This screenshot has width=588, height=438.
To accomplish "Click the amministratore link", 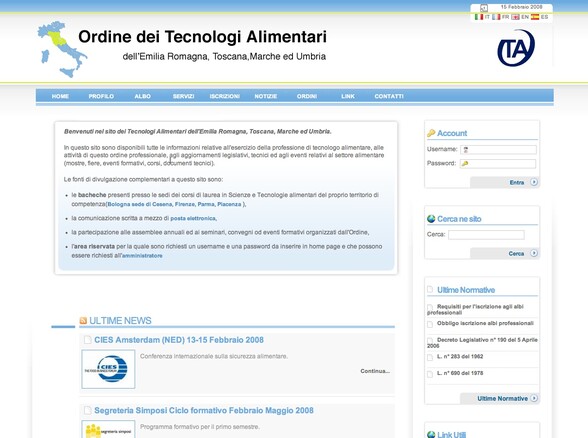I will coord(142,256).
